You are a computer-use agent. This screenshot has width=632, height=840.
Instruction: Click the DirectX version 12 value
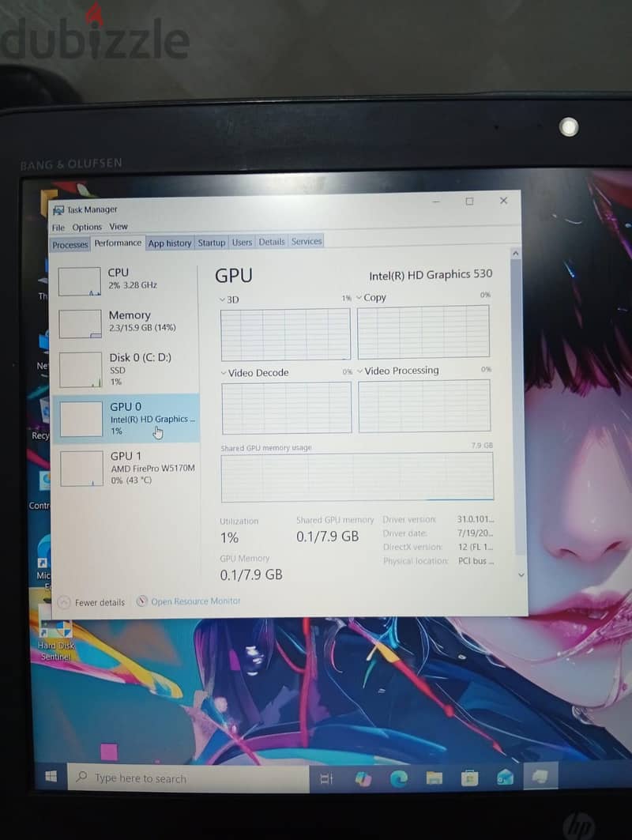click(x=475, y=547)
